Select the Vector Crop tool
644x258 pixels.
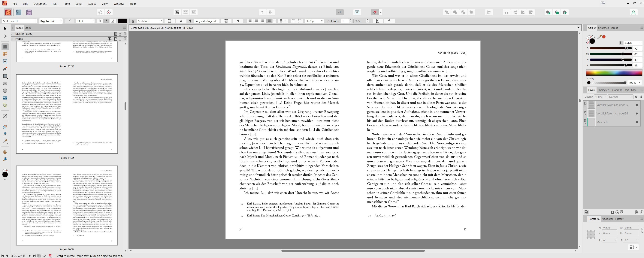5,116
